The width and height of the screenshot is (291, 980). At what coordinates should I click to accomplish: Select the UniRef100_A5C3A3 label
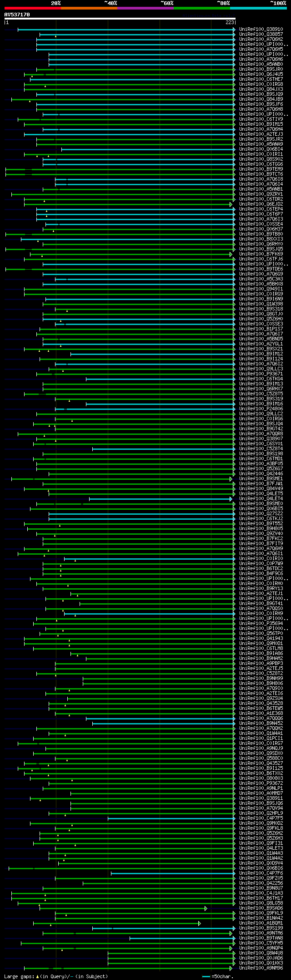tap(261, 279)
